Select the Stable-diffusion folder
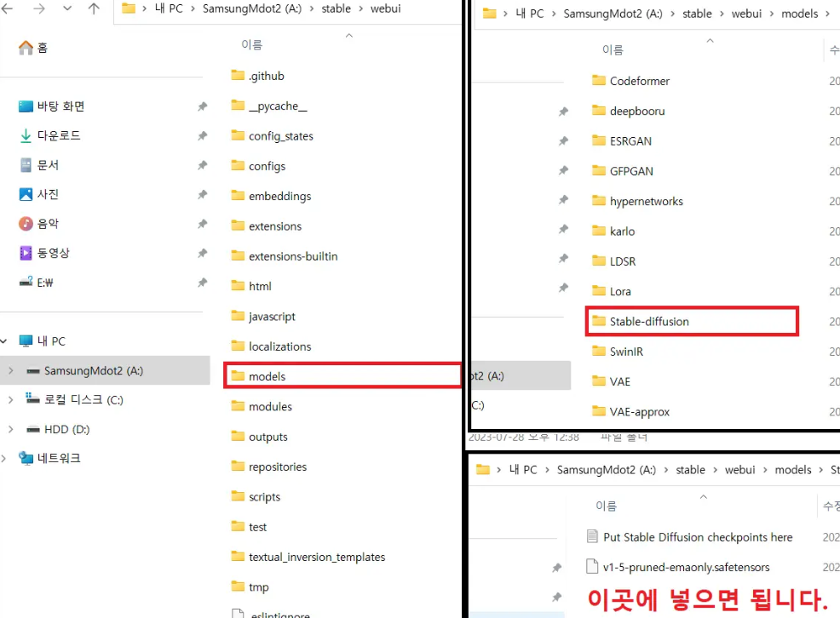840x618 pixels. (x=692, y=321)
